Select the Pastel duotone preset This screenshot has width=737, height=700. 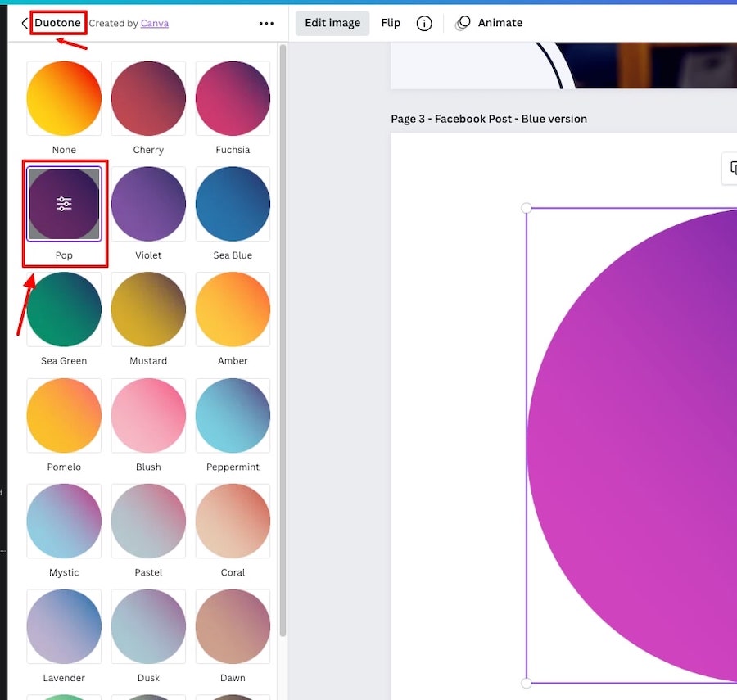[148, 522]
